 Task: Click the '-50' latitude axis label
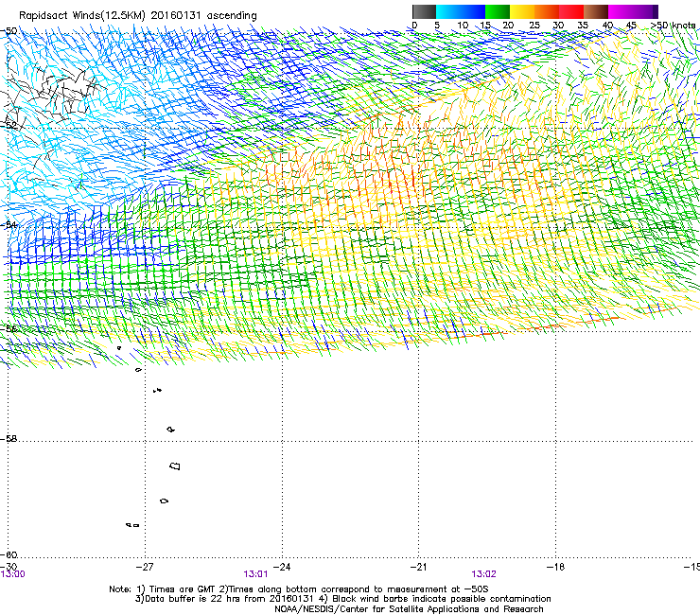9,31
